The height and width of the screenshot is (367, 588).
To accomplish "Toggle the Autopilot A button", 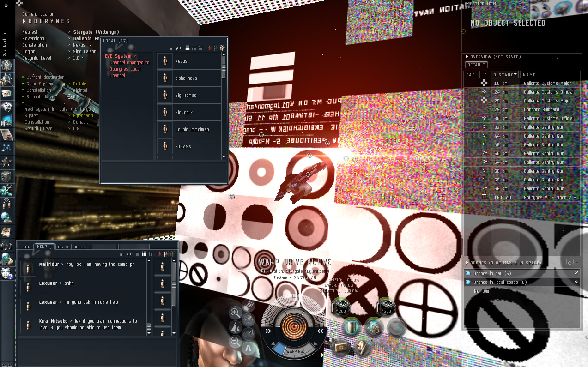I will click(x=249, y=348).
